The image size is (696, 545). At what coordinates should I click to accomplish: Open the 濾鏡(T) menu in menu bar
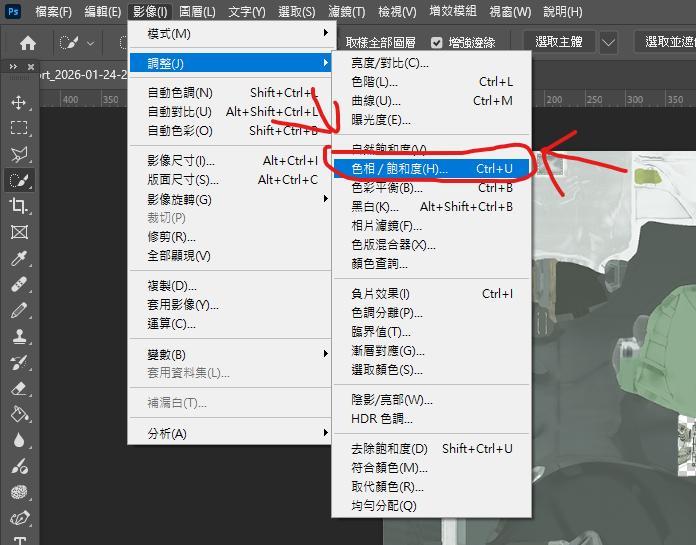pyautogui.click(x=347, y=12)
